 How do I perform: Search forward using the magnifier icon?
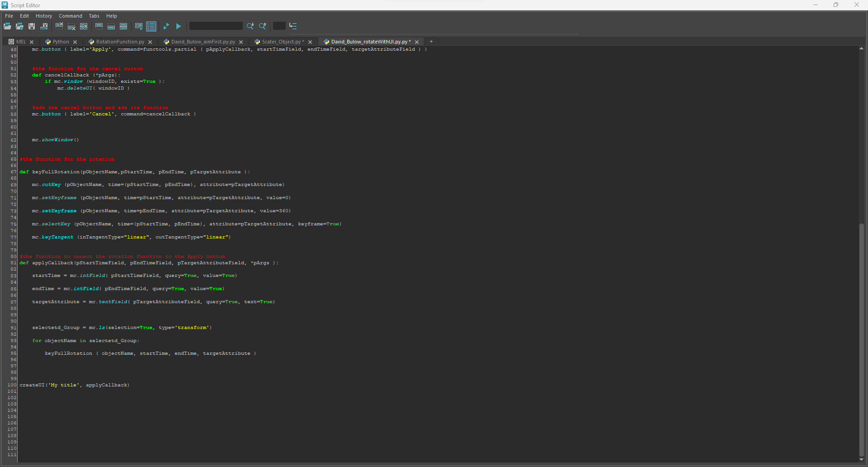[250, 26]
